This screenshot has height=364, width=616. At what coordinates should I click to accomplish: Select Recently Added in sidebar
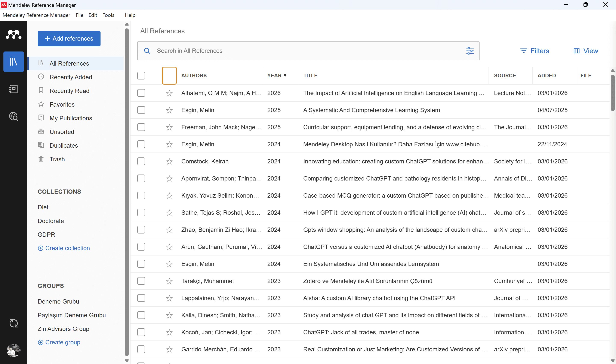[76, 77]
